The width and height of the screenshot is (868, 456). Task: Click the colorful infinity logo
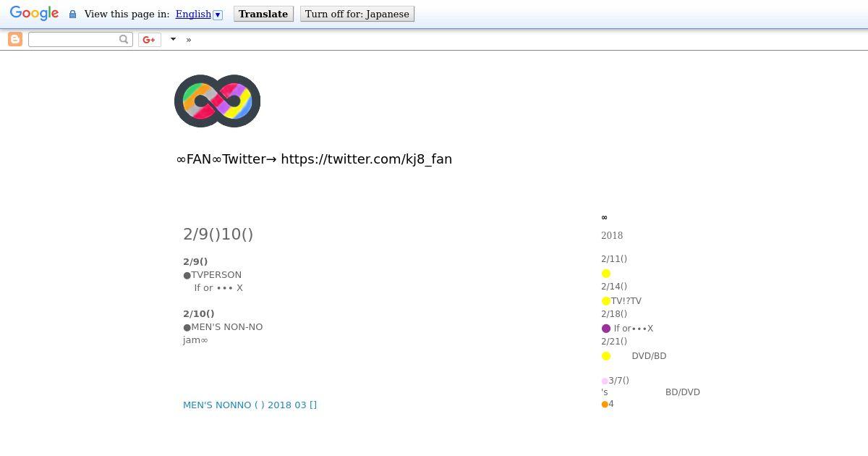[x=218, y=101]
